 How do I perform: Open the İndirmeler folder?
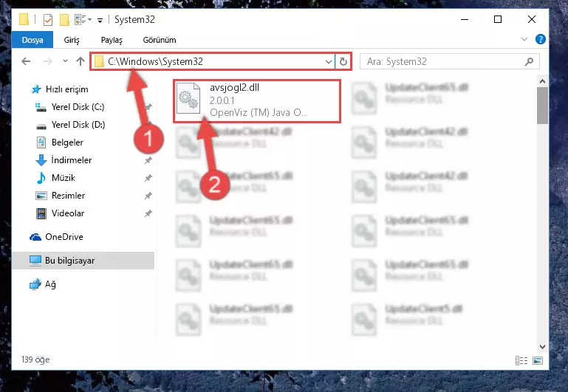pyautogui.click(x=72, y=160)
